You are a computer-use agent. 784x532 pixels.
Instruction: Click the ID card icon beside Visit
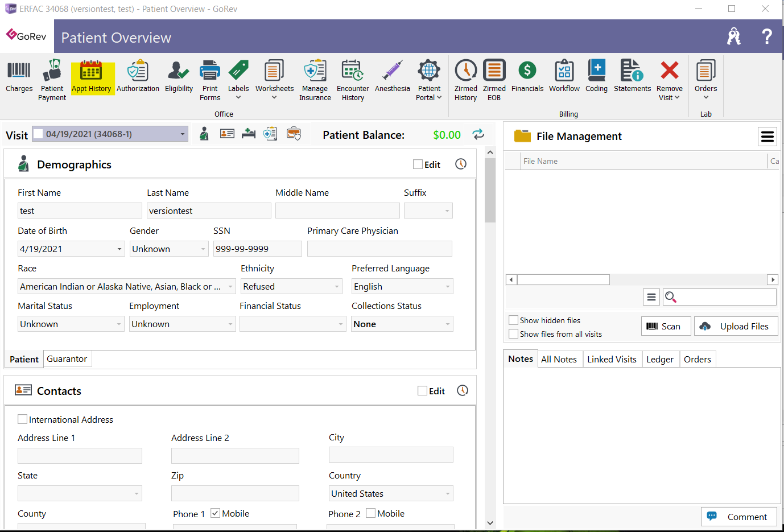227,134
